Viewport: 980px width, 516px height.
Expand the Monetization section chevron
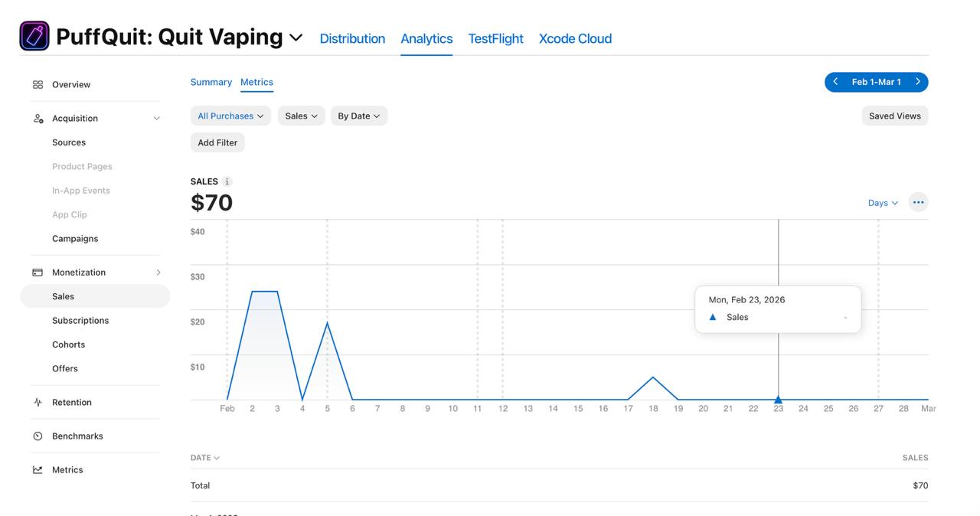158,273
